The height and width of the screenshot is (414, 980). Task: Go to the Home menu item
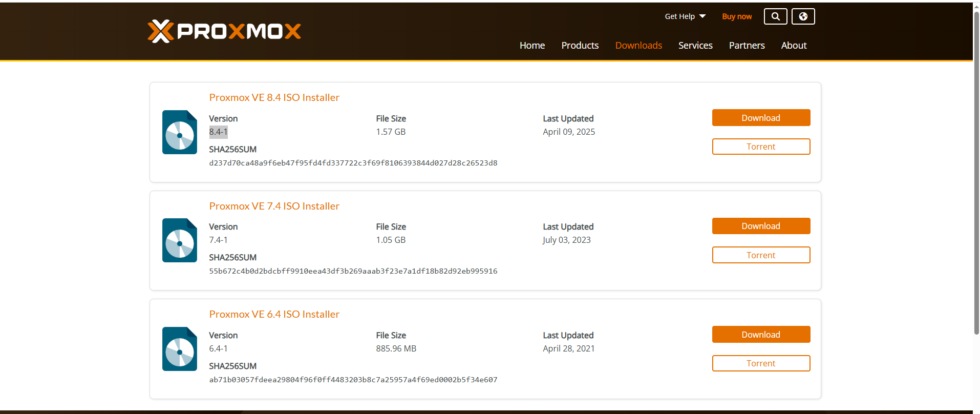[x=532, y=45]
